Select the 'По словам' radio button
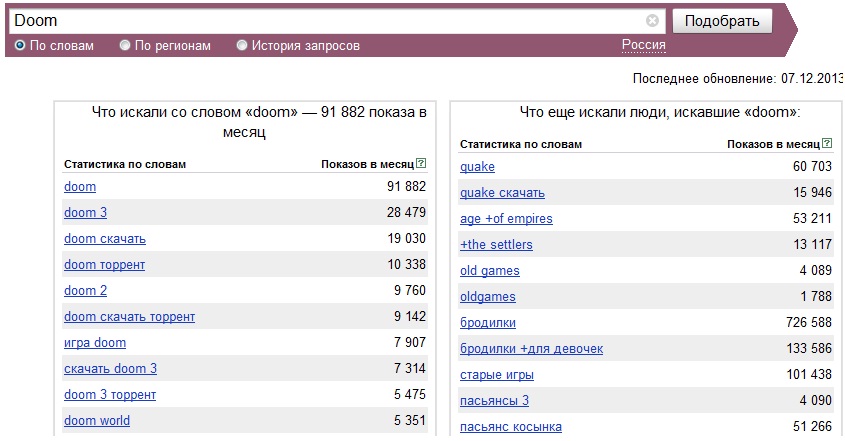This screenshot has width=845, height=441. [x=20, y=46]
